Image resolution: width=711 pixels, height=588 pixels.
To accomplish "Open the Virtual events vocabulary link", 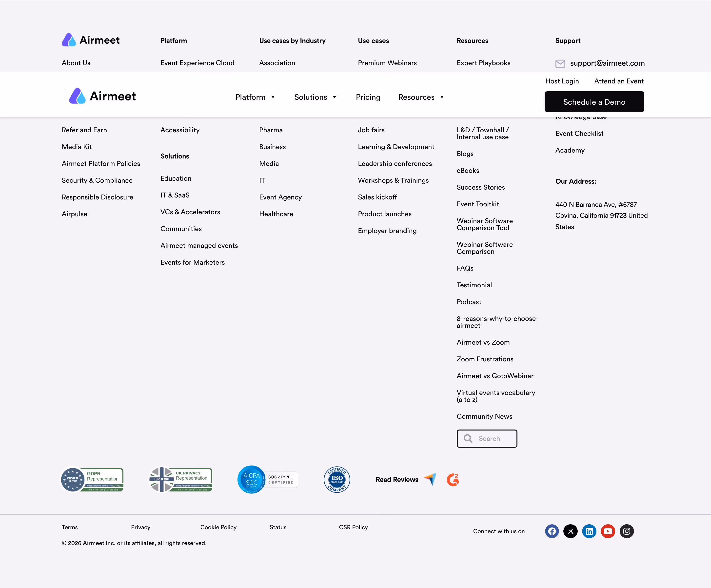I will pos(496,396).
